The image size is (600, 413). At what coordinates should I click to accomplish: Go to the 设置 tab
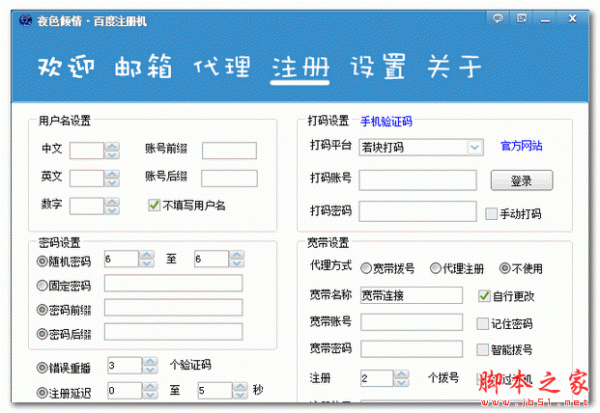point(378,67)
